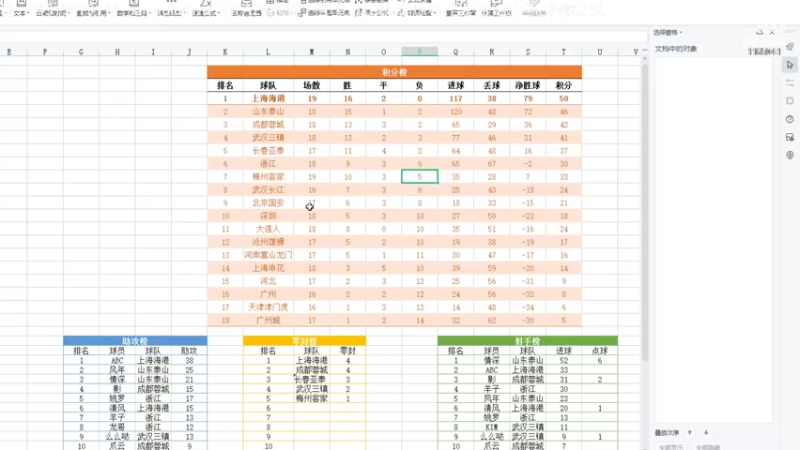The height and width of the screenshot is (450, 800).
Task: Select player ABC in the assists table
Action: click(x=117, y=361)
